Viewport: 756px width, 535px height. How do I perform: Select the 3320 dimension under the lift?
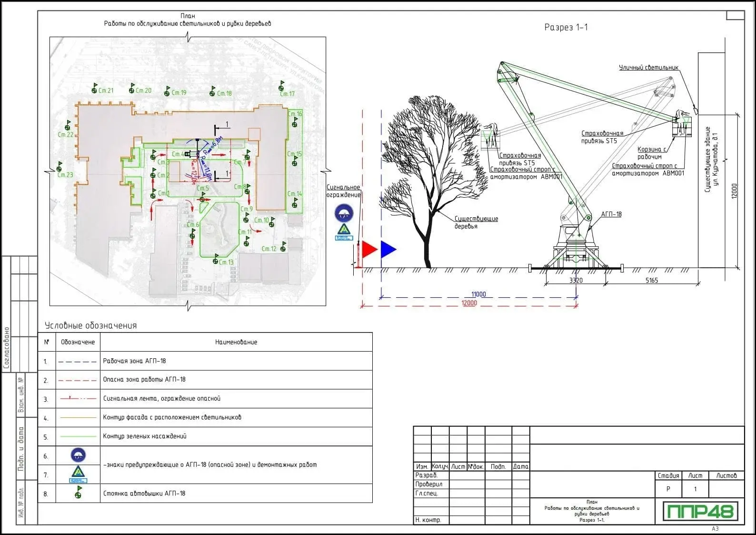click(576, 280)
